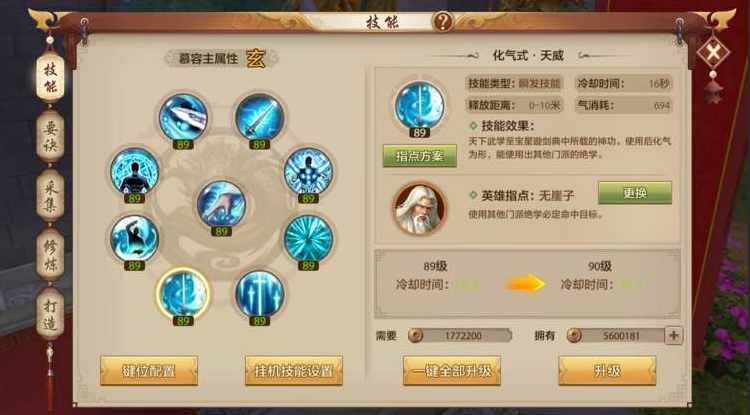
Task: Click the 无崖子 hero portrait
Action: coord(419,209)
